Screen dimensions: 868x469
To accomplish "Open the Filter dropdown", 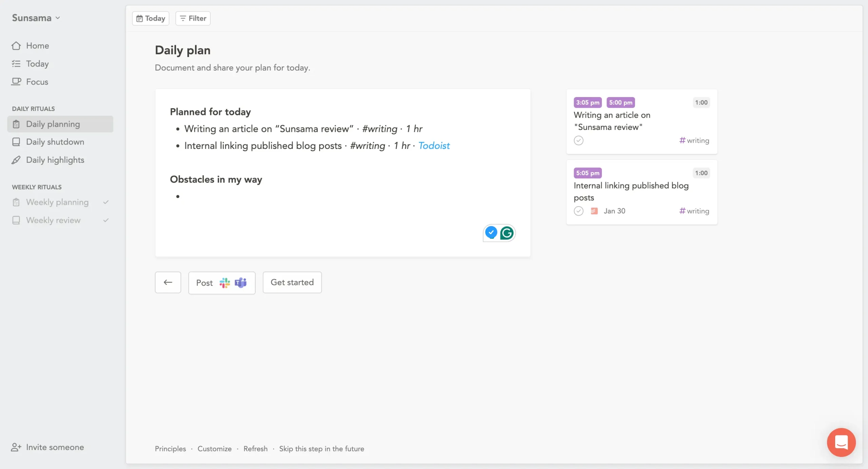I will (x=193, y=18).
